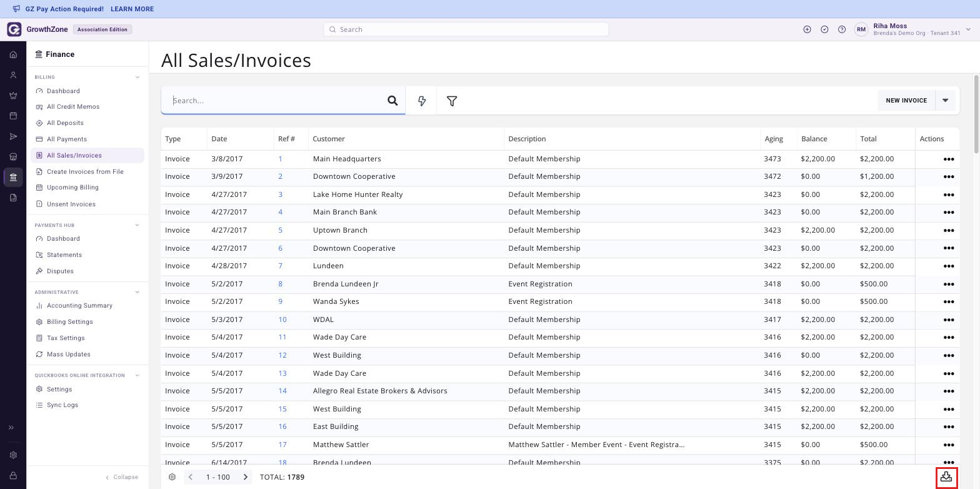Open the help question mark icon

coord(842,29)
